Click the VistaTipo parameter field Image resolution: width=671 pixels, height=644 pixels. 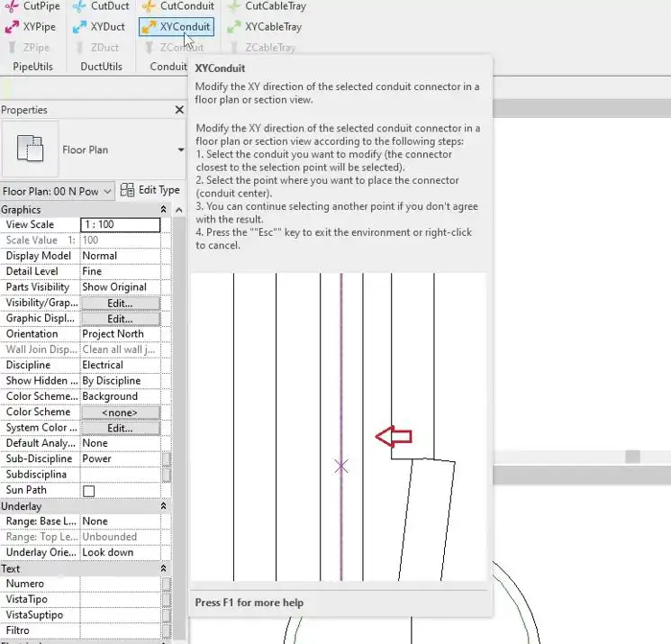[121, 600]
